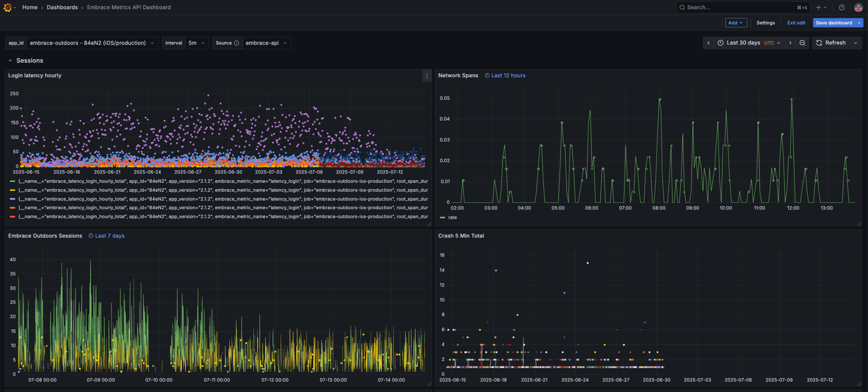Screen dimensions: 868x392
Task: Click the Network Spans clock override icon
Action: point(487,76)
